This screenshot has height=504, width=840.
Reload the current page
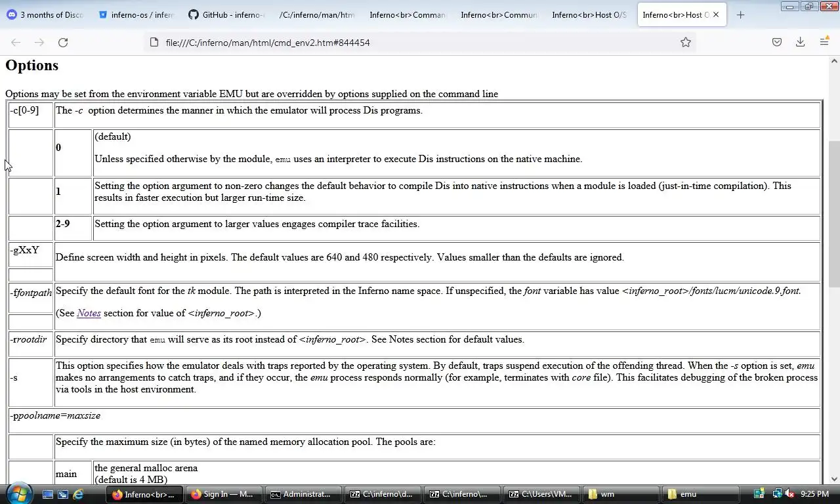click(x=63, y=42)
